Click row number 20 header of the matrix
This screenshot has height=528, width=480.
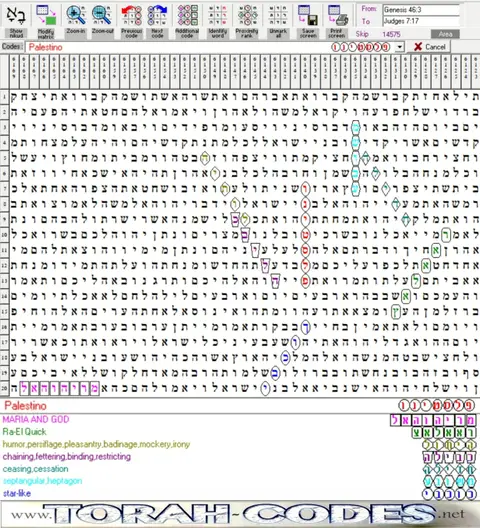4,388
